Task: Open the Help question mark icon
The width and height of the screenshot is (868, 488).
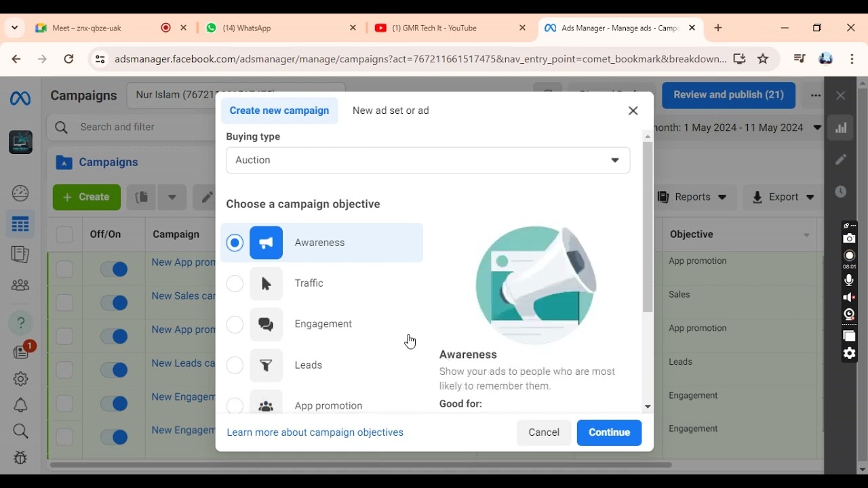Action: 20,323
